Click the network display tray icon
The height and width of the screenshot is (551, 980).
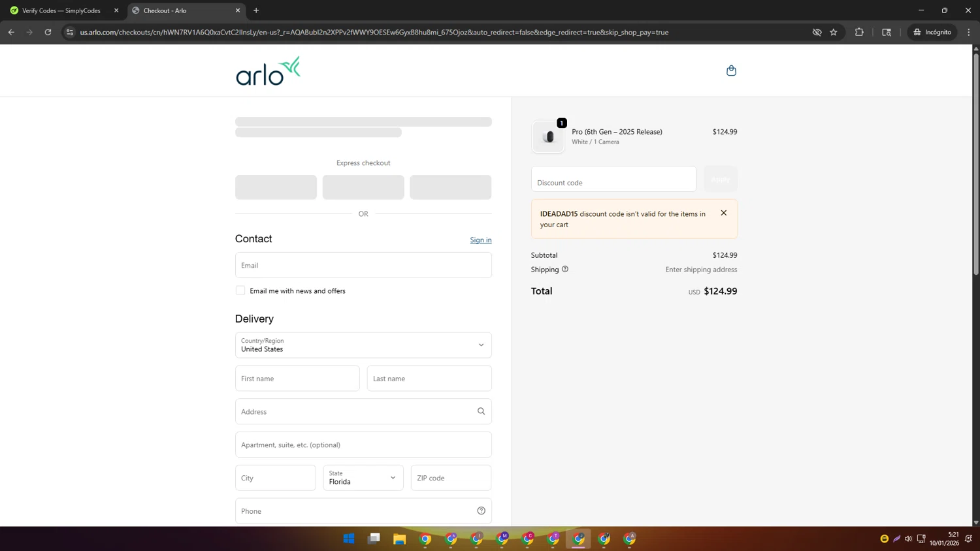point(921,539)
